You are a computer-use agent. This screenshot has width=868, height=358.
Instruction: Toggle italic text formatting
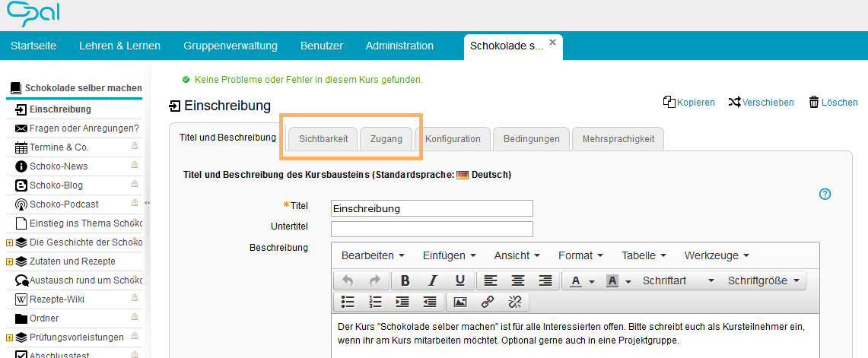432,280
